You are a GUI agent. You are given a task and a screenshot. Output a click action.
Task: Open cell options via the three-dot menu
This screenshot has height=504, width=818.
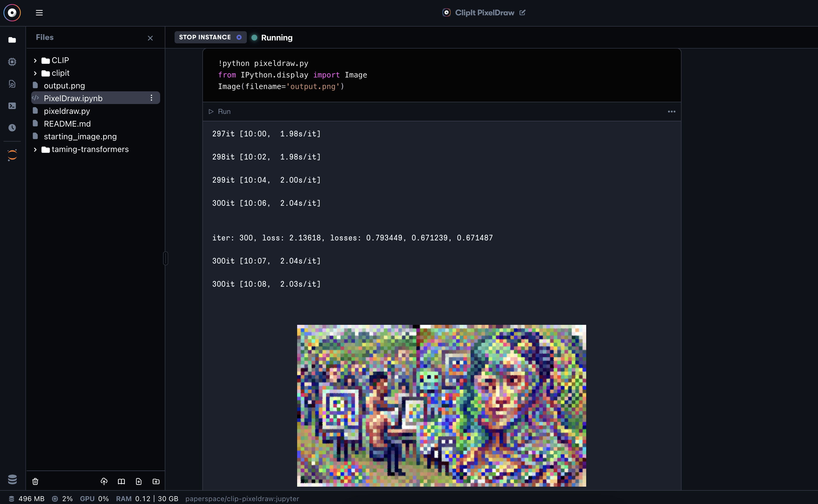tap(671, 111)
